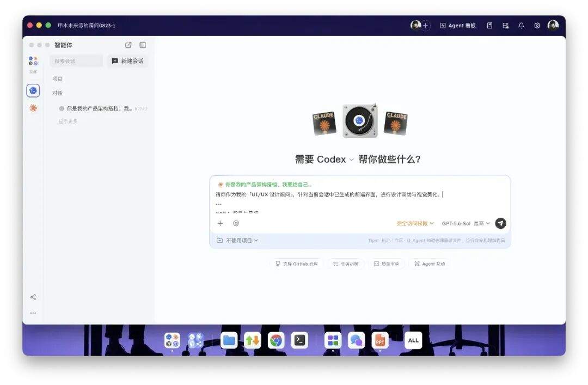Open the conversation 你是我的产品架构搭档

tap(102, 108)
